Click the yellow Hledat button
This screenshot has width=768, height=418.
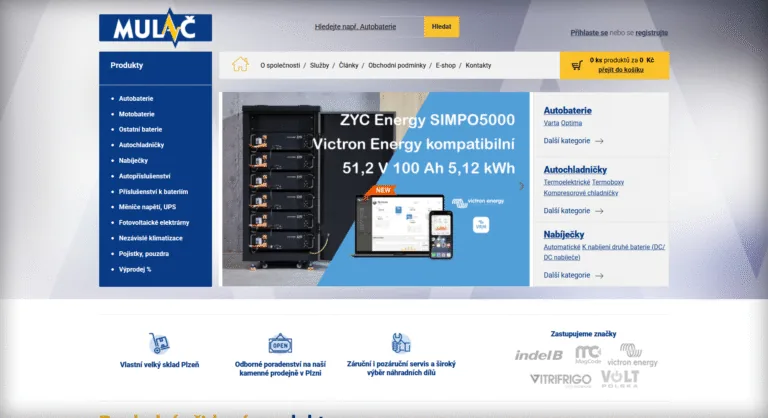click(x=441, y=26)
